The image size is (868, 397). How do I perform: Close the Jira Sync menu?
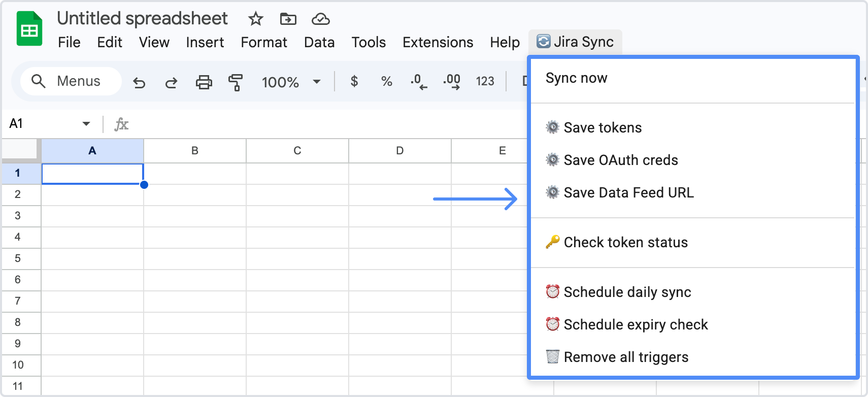coord(575,42)
